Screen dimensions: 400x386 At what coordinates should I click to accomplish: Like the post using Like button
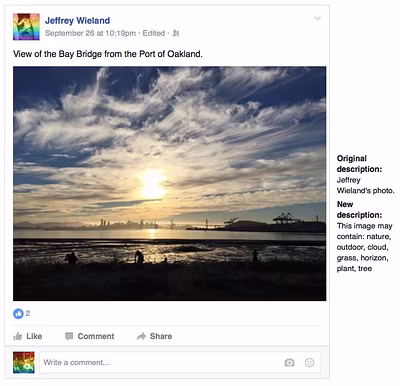tap(28, 336)
